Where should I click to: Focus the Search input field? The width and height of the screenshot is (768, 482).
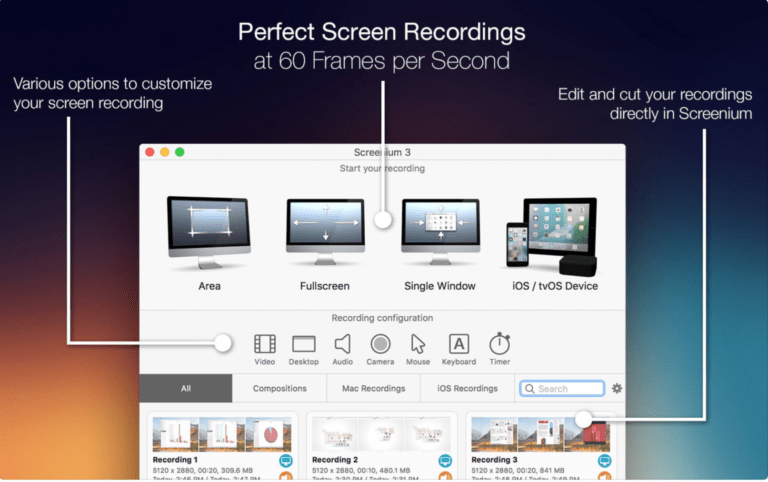tap(562, 388)
